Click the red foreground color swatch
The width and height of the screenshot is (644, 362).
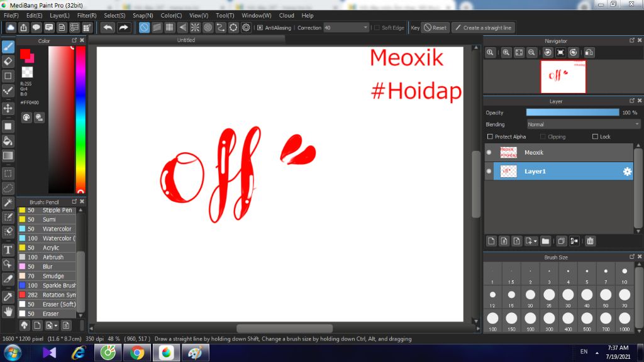pos(25,54)
